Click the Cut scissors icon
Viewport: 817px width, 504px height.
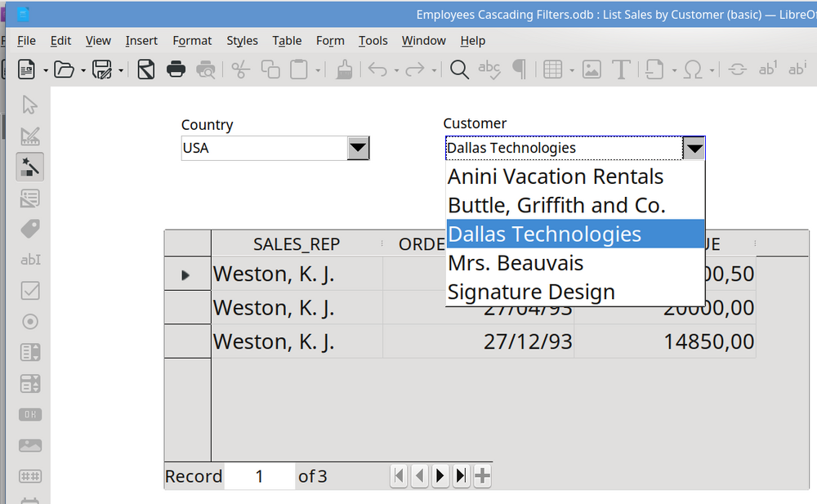240,69
